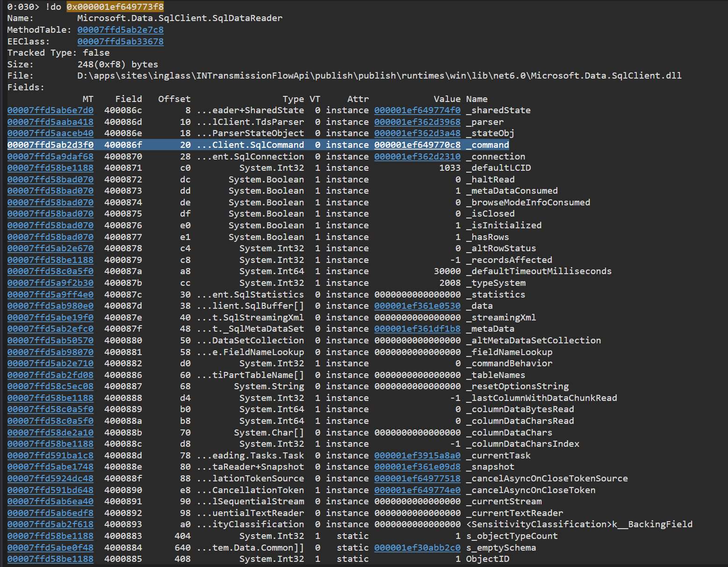The image size is (728, 567).
Task: Open the _metaData value 000001ef361df1b8
Action: point(417,329)
